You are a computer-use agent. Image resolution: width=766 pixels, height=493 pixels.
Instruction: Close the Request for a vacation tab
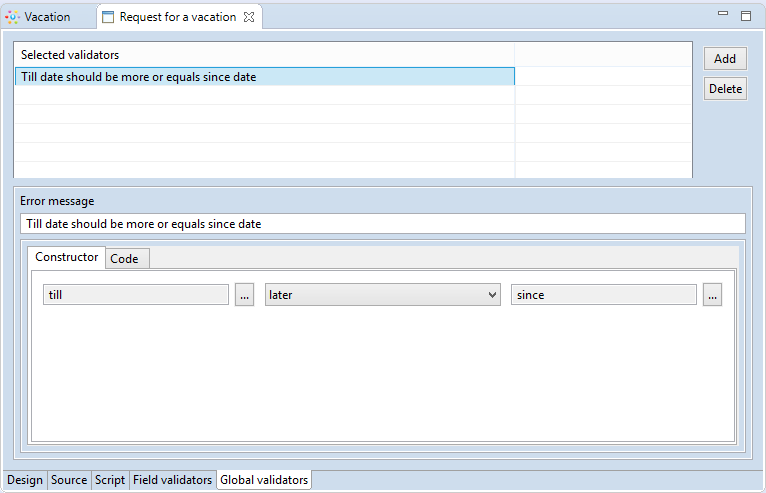coord(250,17)
